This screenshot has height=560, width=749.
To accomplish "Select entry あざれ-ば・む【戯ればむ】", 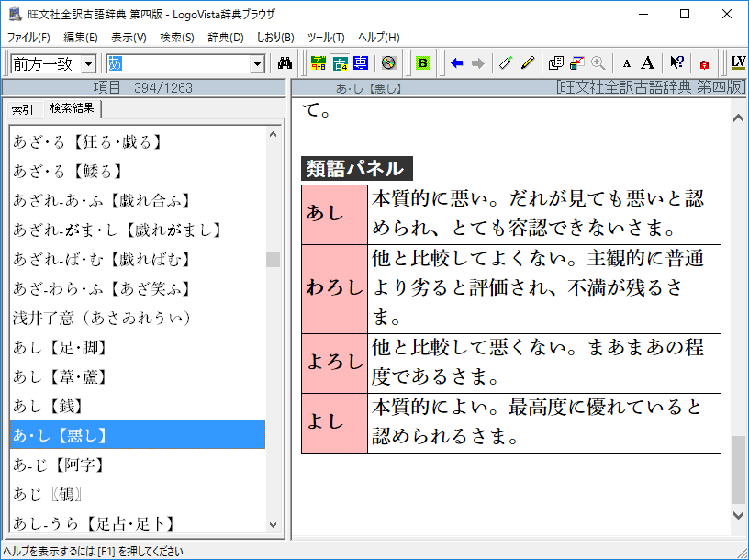I will 138,259.
